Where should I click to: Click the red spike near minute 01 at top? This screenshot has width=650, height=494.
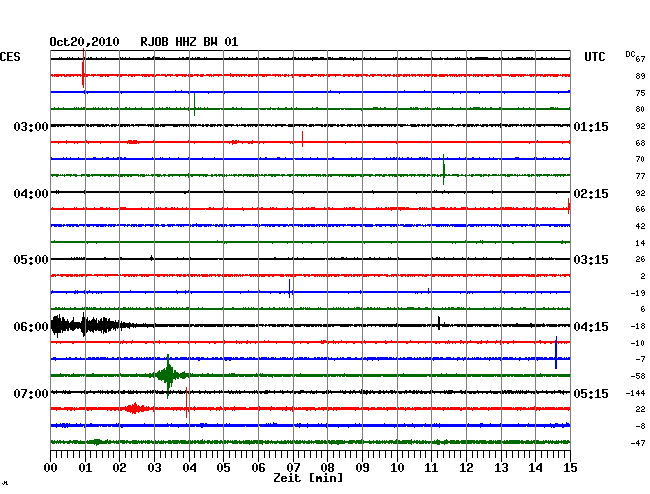[x=83, y=68]
